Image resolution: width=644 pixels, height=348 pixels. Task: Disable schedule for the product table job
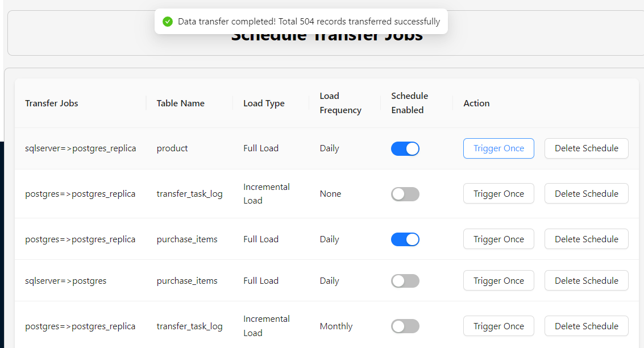pos(405,148)
